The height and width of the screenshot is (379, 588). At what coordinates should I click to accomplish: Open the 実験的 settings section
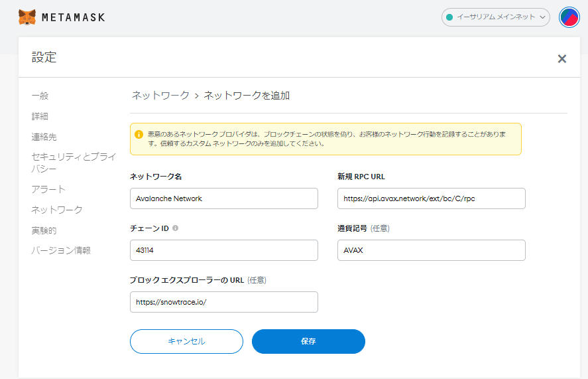click(x=44, y=230)
